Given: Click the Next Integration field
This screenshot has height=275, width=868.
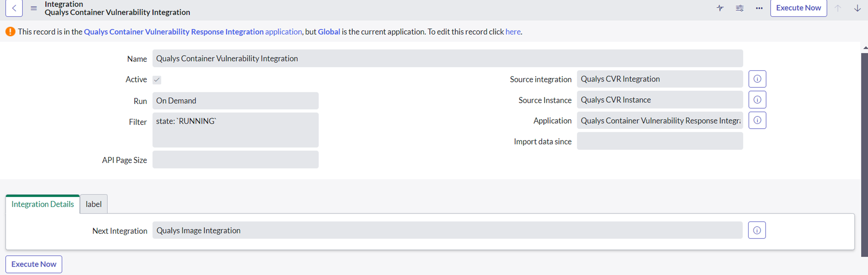Looking at the screenshot, I should [x=447, y=230].
